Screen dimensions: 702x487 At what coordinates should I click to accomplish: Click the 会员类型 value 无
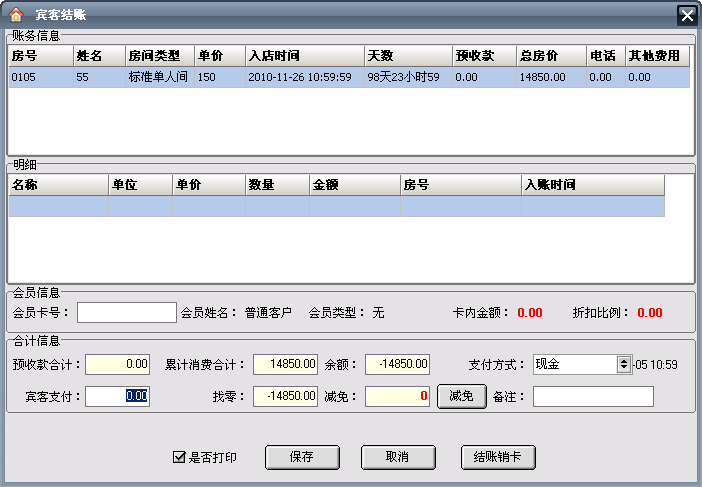coord(378,312)
